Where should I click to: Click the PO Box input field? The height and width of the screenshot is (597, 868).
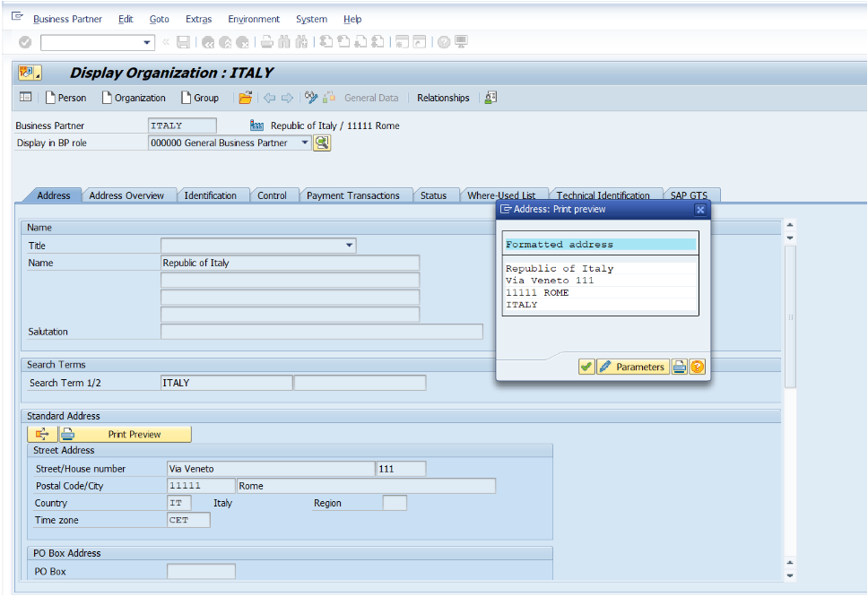click(x=201, y=572)
